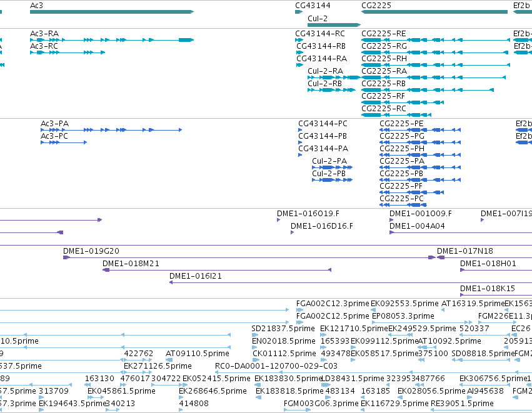The height and width of the screenshot is (413, 532).
Task: Open EST EP08053.3prime
Action: [x=403, y=316]
